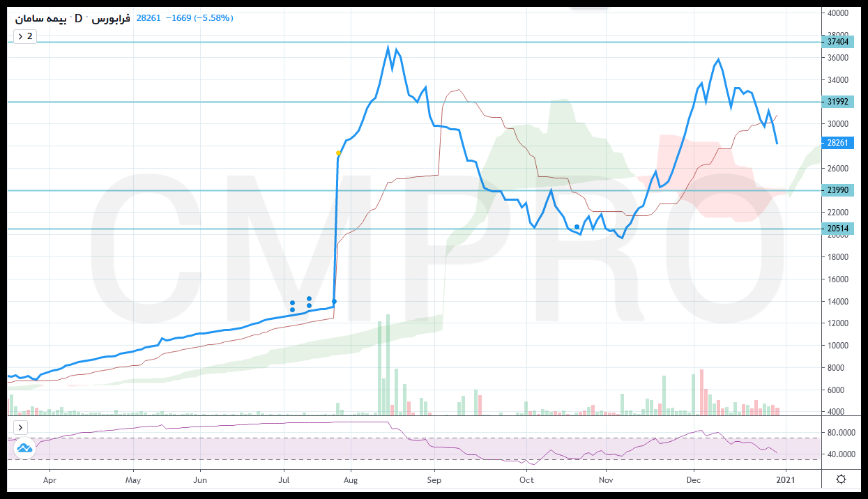Click the yellow dot marker on price line
868x499 pixels.
pos(339,153)
